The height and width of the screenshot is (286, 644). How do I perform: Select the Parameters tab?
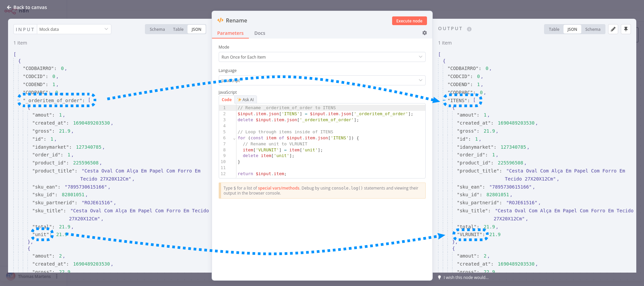point(230,33)
